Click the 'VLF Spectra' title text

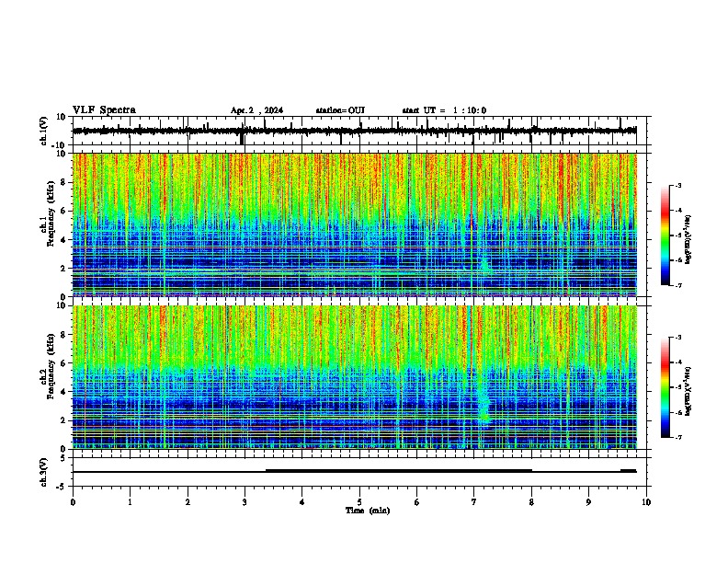tap(104, 110)
